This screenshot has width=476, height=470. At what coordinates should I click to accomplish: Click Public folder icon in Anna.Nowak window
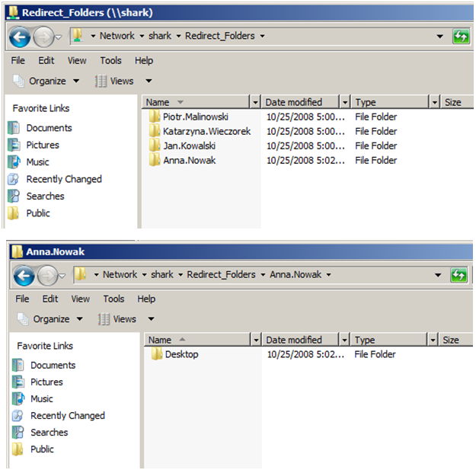click(x=18, y=449)
